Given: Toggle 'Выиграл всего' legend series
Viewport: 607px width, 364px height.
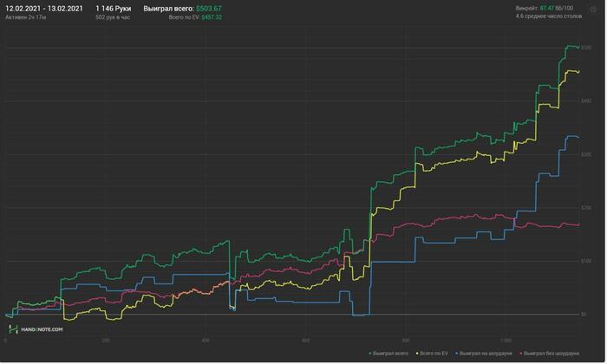Looking at the screenshot, I should (x=389, y=354).
